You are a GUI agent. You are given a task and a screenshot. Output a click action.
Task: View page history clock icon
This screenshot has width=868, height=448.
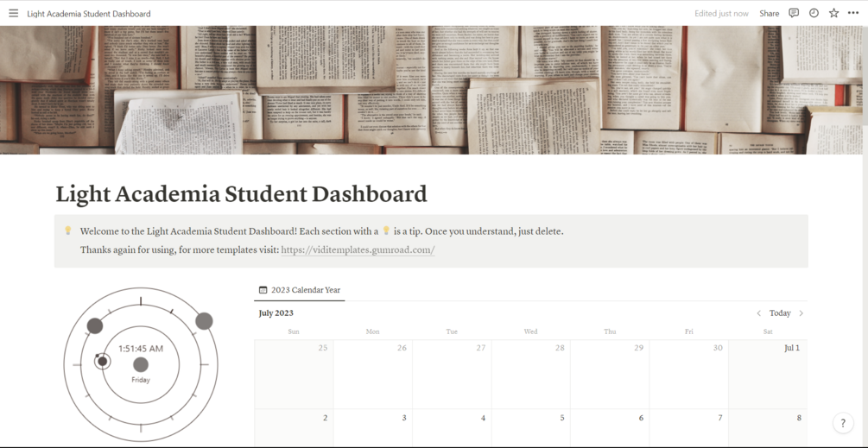[814, 13]
